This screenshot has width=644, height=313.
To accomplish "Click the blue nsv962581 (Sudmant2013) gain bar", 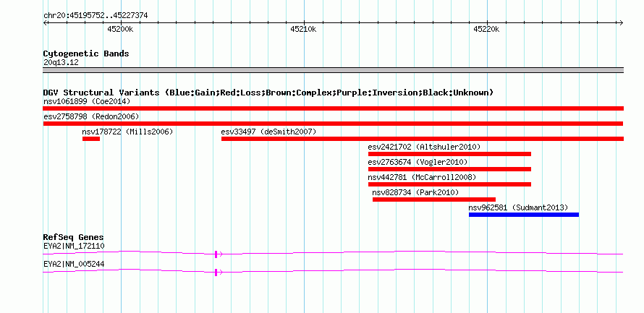I will pyautogui.click(x=524, y=215).
